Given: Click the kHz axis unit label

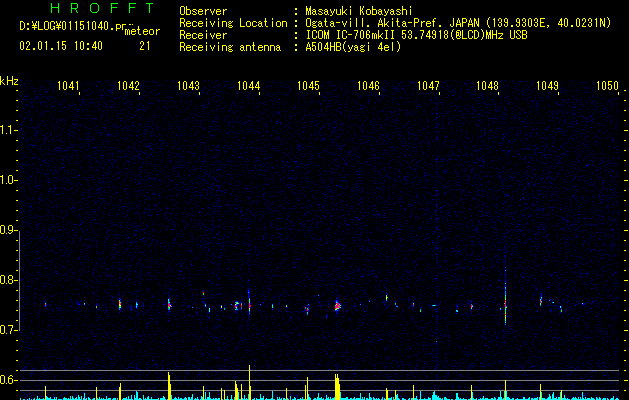Looking at the screenshot, I should 9,81.
